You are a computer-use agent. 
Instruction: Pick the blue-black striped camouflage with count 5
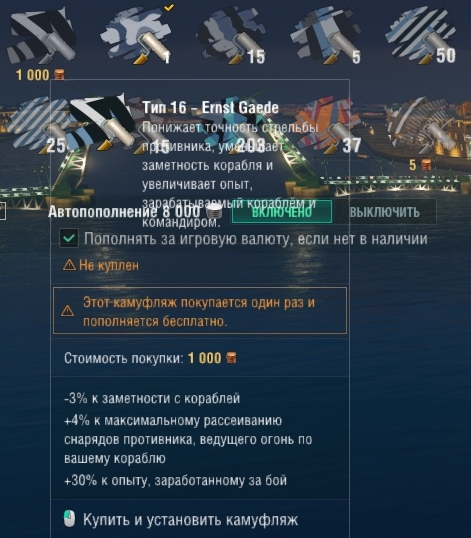click(326, 36)
